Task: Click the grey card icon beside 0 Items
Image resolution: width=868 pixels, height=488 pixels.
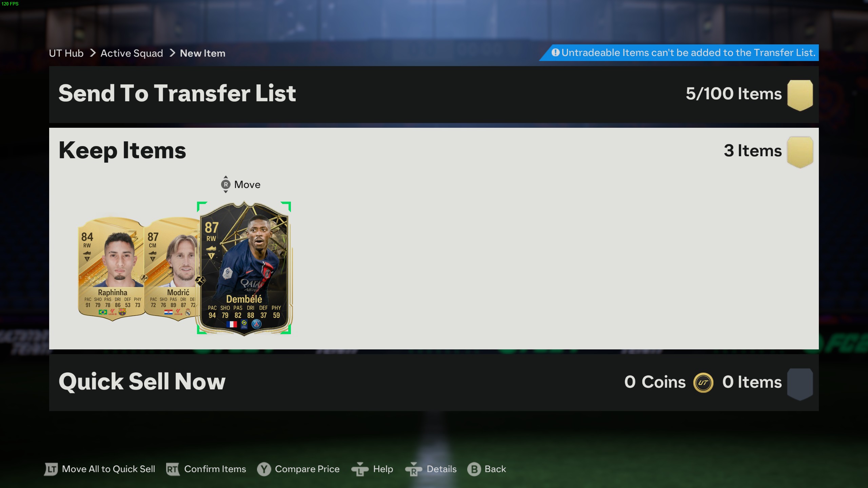Action: [800, 384]
